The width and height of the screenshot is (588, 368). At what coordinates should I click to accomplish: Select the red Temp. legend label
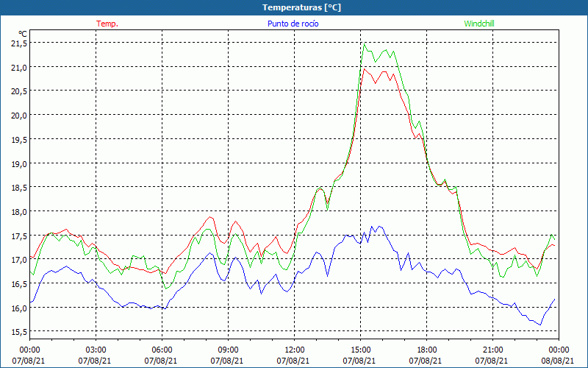point(107,24)
